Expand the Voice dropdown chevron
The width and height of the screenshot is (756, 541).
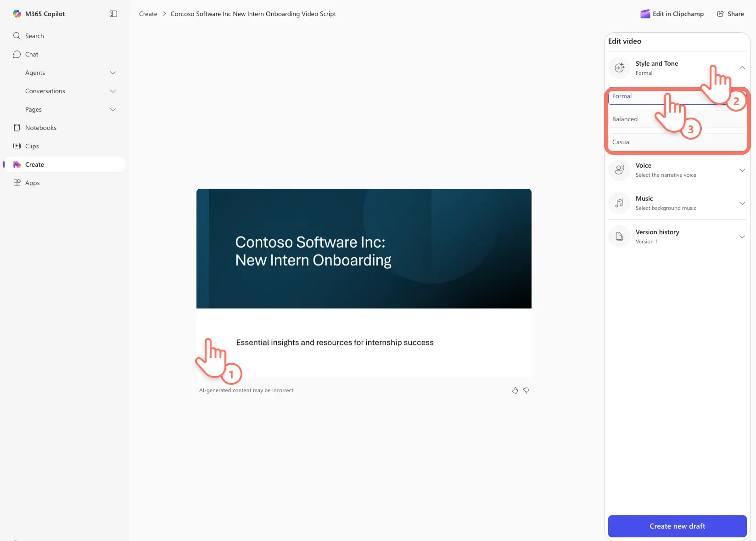click(x=742, y=170)
